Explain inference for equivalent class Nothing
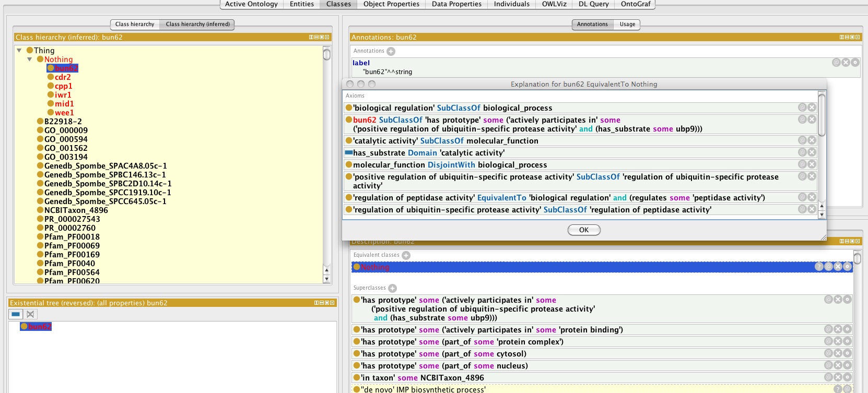 (x=819, y=267)
